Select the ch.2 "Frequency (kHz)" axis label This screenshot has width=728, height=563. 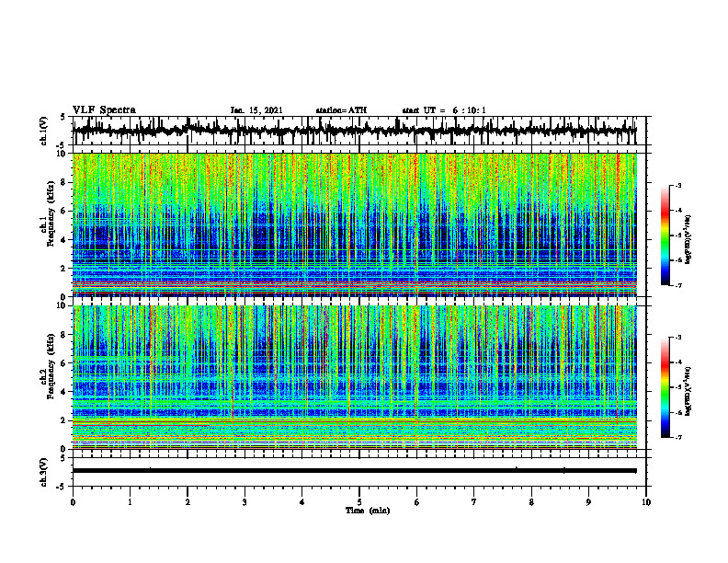pyautogui.click(x=51, y=366)
